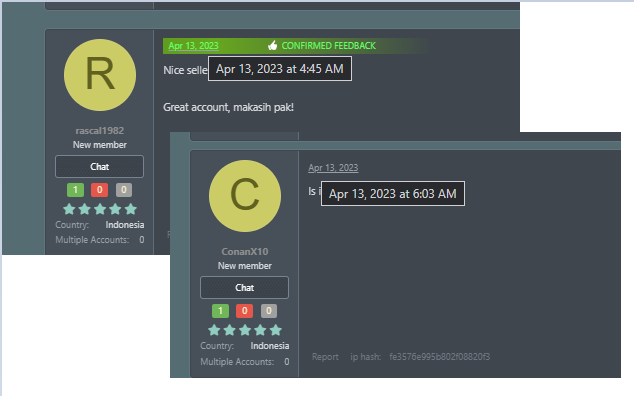634x396 pixels.
Task: Click ConanX10's New member title
Action: [245, 266]
